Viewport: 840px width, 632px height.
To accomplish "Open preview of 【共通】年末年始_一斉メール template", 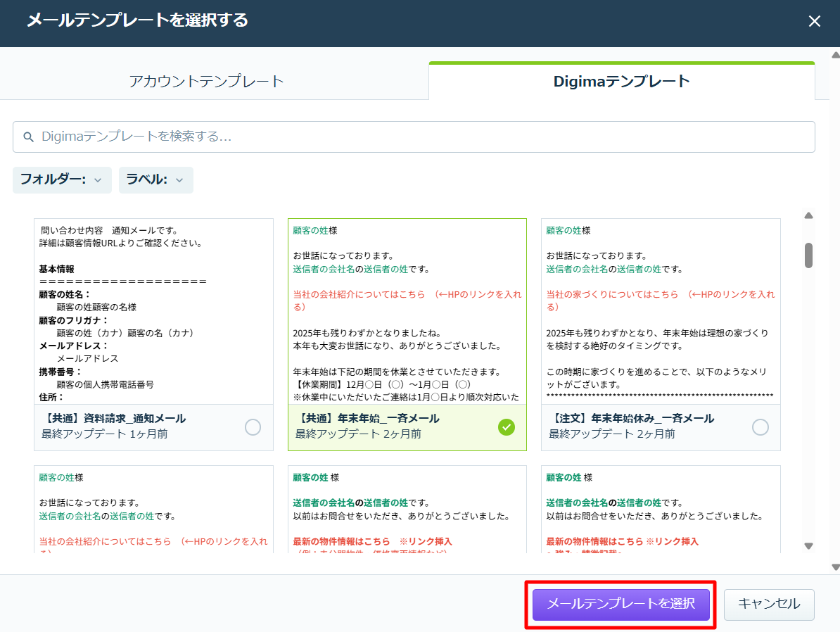I will pos(407,312).
